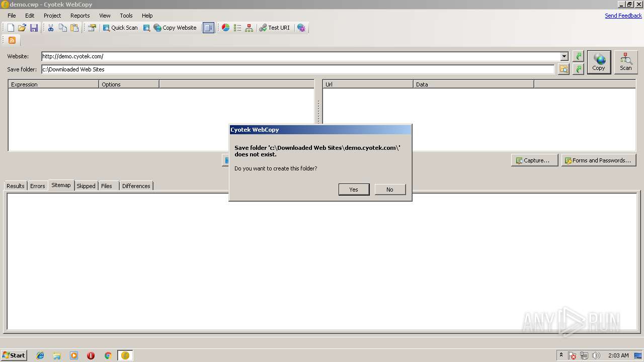
Task: Click the Url column header
Action: coord(368,84)
